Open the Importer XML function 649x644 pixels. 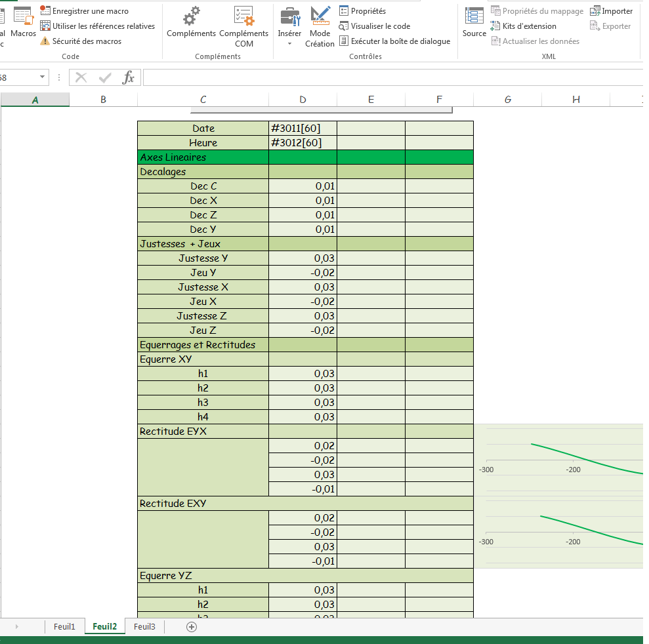pyautogui.click(x=611, y=10)
